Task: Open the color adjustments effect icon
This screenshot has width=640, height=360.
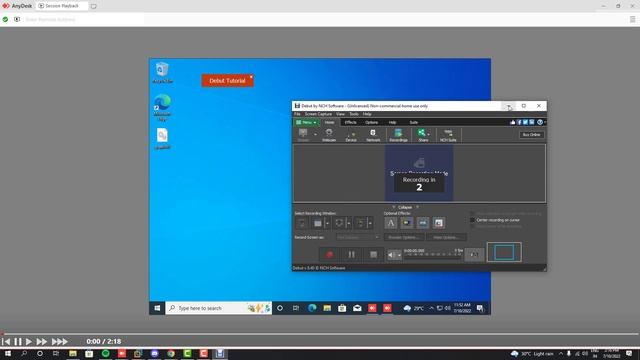Action: tap(407, 223)
